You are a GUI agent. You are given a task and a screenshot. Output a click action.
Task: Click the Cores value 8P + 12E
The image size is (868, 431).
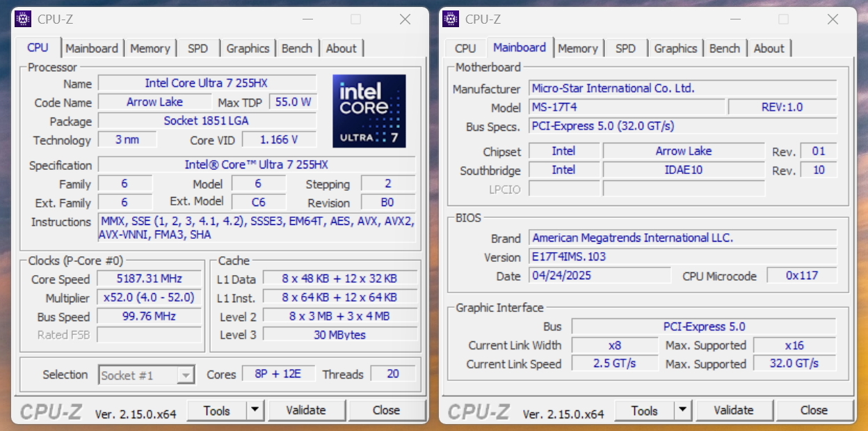pos(279,375)
